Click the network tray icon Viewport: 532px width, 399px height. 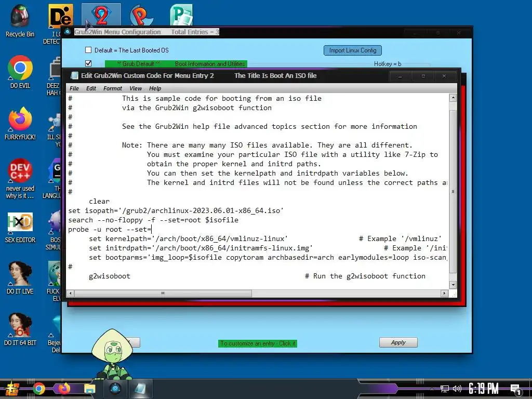click(x=445, y=389)
